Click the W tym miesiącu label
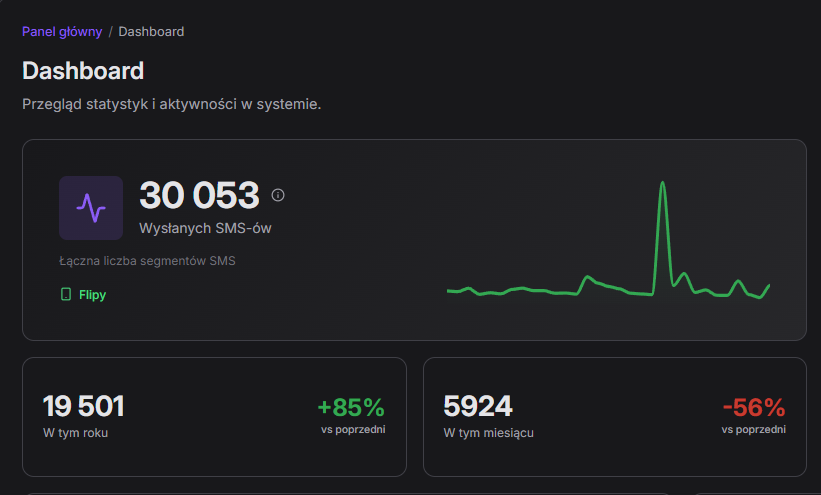This screenshot has width=821, height=495. pyautogui.click(x=488, y=433)
